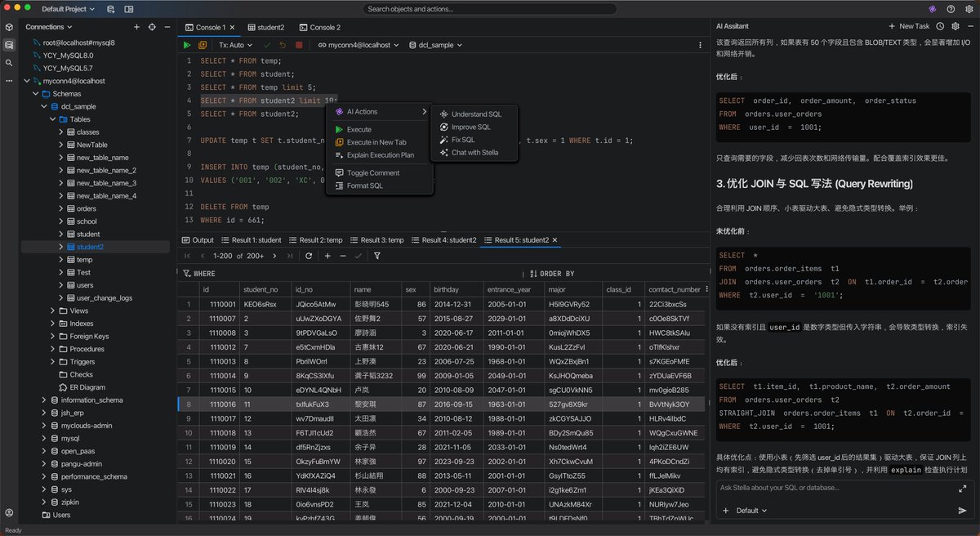Viewport: 980px width, 536px height.
Task: Delete a row with the grid minus icon
Action: [x=342, y=256]
